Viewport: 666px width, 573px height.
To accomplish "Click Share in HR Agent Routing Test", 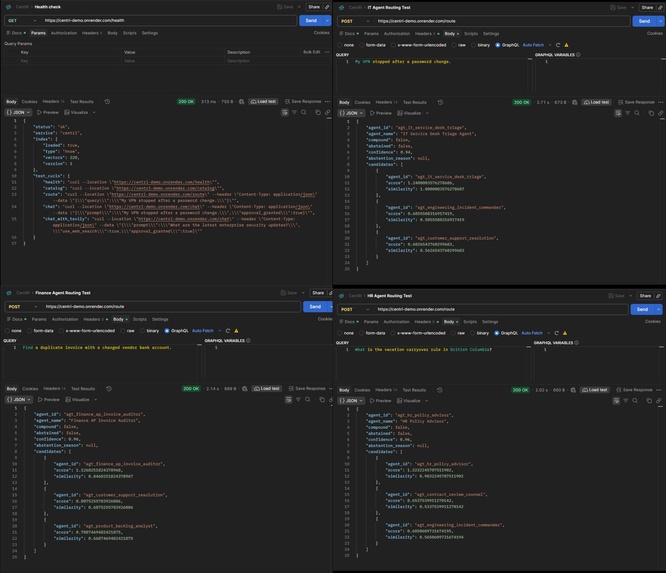I will (645, 296).
